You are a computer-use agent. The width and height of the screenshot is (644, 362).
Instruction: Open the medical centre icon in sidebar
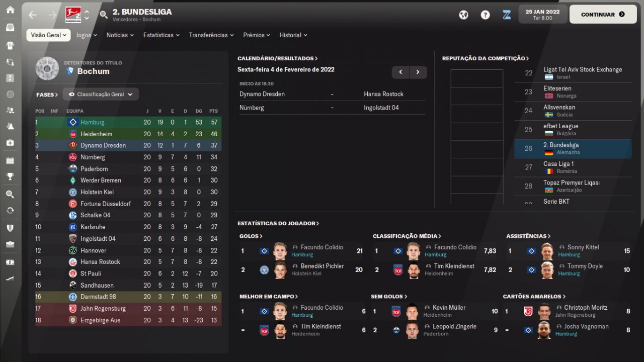[10, 143]
